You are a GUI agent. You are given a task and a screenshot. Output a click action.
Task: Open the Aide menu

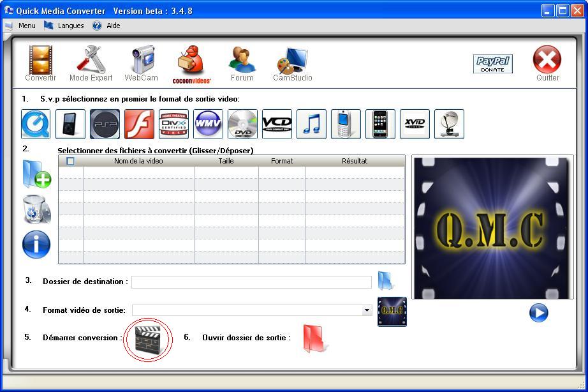tap(114, 26)
